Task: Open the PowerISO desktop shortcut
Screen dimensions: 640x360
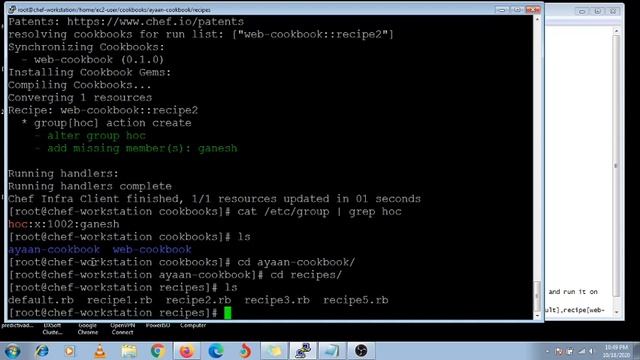Action: coord(158,326)
